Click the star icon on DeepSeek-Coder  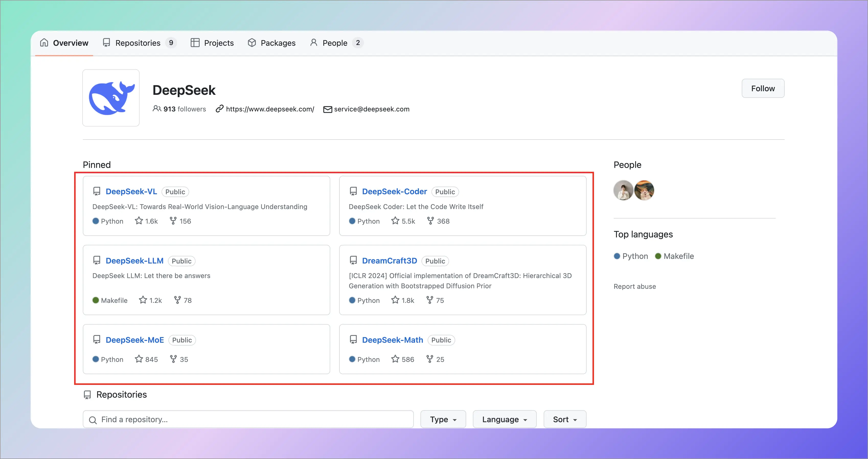point(395,221)
